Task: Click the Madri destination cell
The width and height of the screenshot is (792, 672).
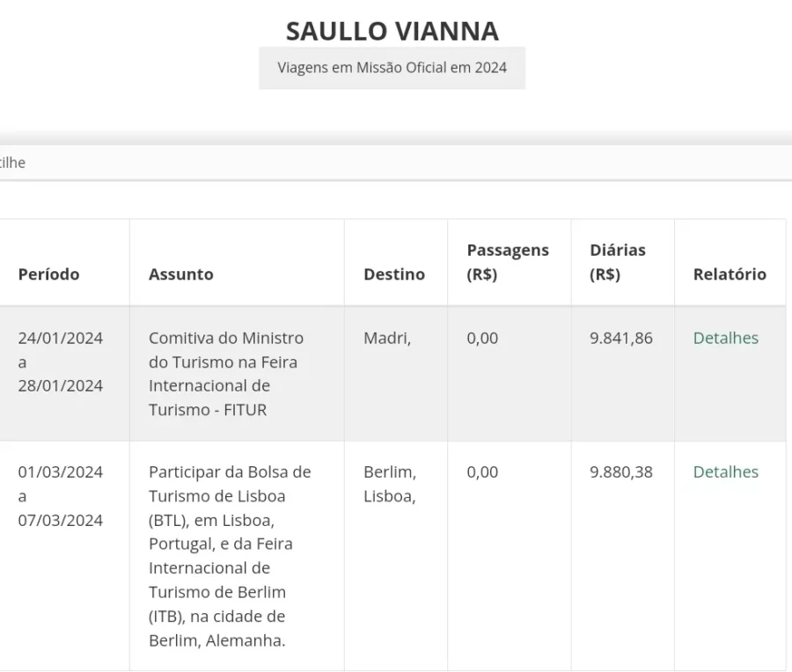Action: pyautogui.click(x=386, y=339)
